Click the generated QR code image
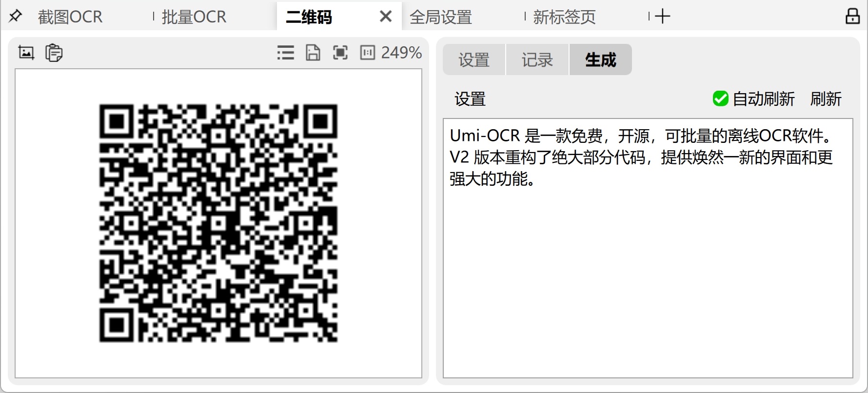The height and width of the screenshot is (393, 868). [x=218, y=223]
